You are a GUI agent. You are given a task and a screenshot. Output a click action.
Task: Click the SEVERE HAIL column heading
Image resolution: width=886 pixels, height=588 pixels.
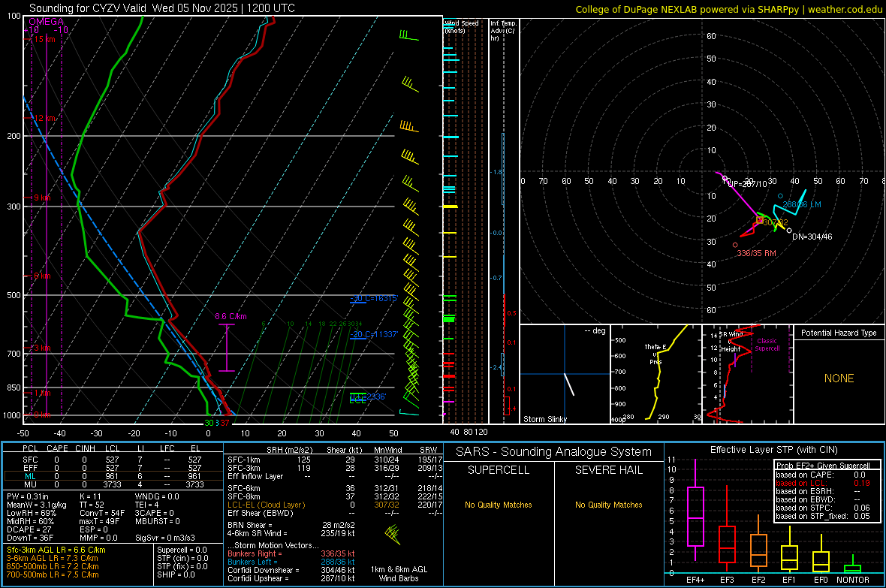608,470
